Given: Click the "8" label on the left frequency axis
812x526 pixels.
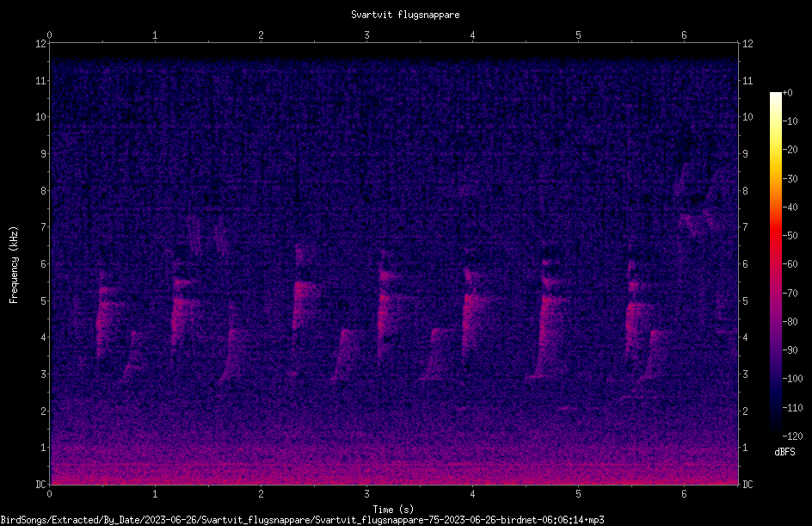Looking at the screenshot, I should [43, 191].
